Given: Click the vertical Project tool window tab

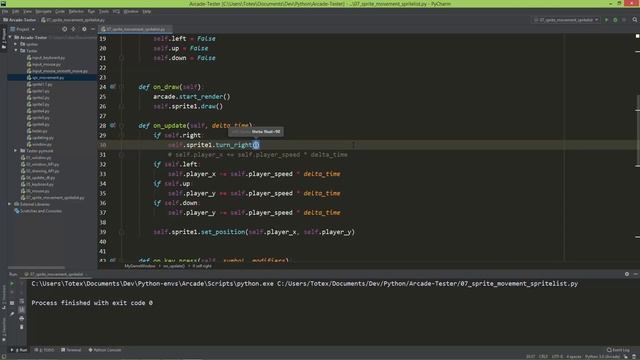Looking at the screenshot, I should tap(4, 38).
